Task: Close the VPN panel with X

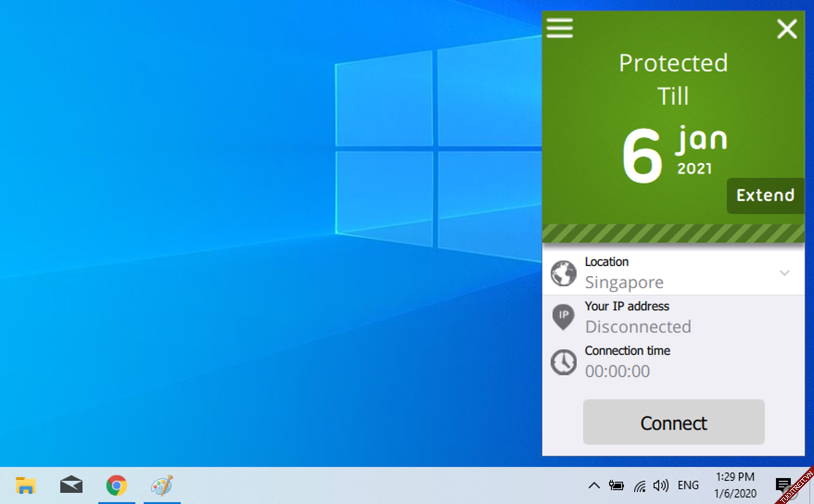Action: (787, 29)
